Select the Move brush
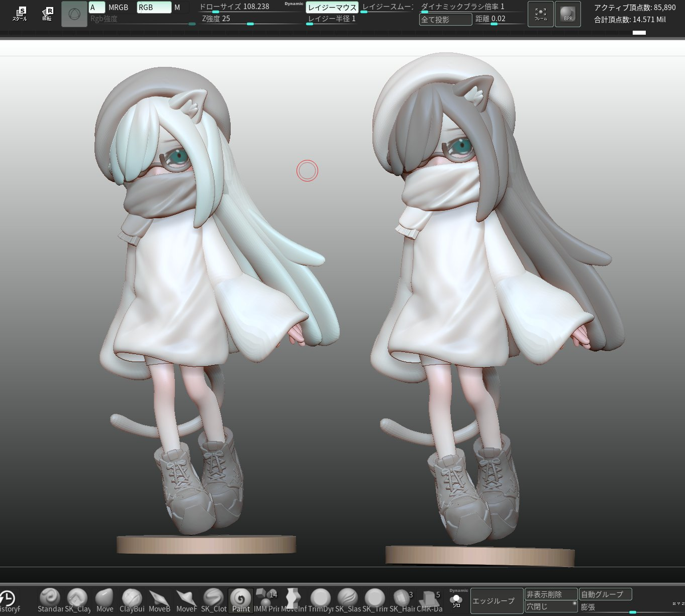The width and height of the screenshot is (685, 616). [105, 600]
